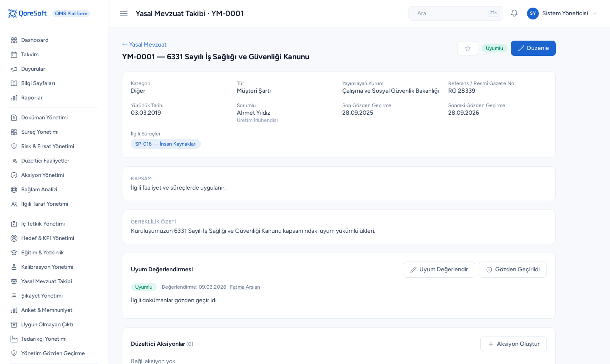
Task: Click the Düzeltici Faaliyetler wrench icon
Action: click(14, 161)
